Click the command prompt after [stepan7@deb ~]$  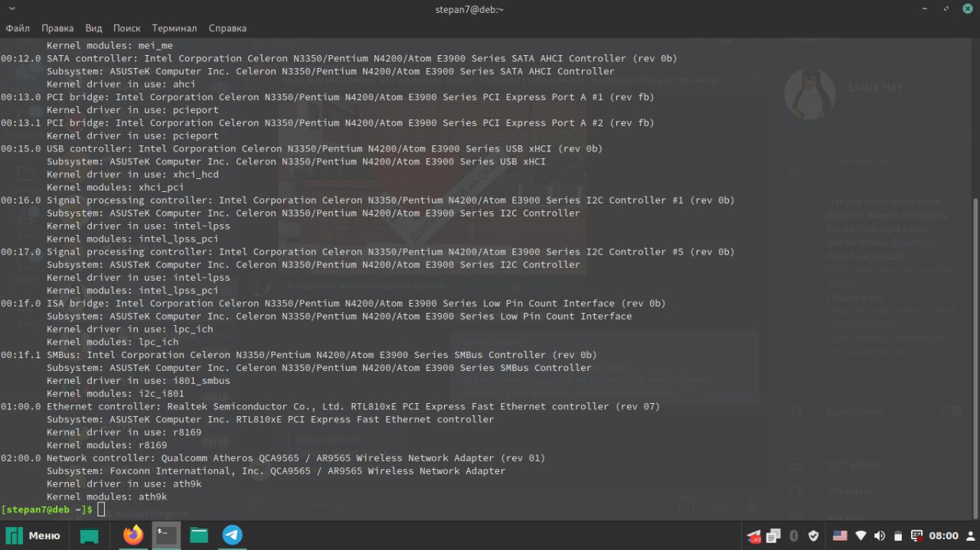101,509
